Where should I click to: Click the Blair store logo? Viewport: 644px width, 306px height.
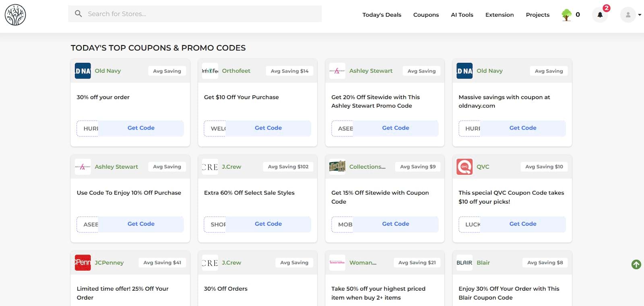pos(464,263)
